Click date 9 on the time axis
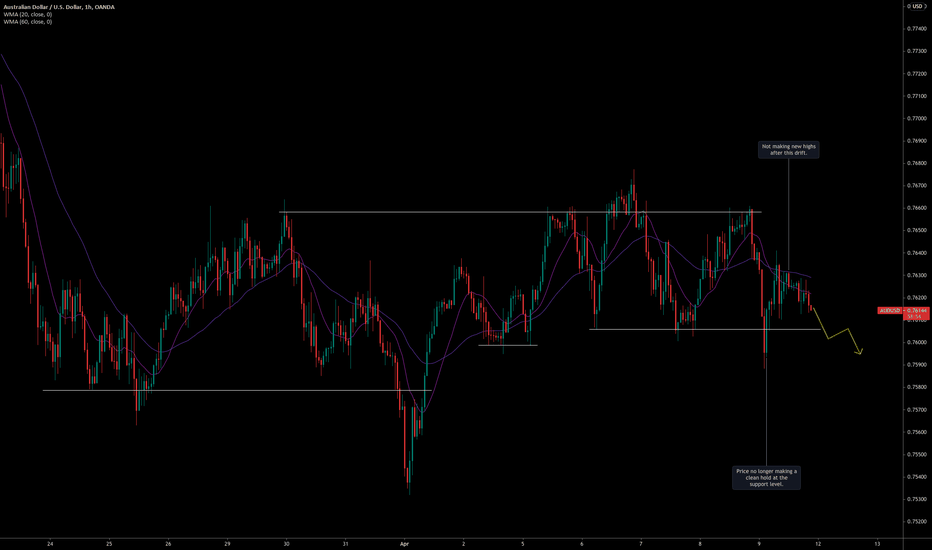This screenshot has width=932, height=550. (x=759, y=543)
